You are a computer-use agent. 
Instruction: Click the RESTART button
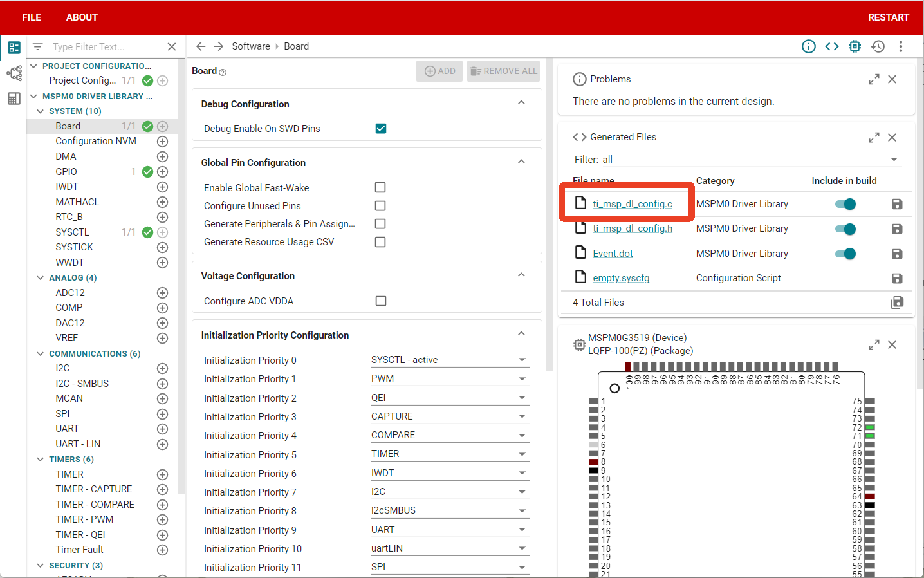pyautogui.click(x=888, y=17)
